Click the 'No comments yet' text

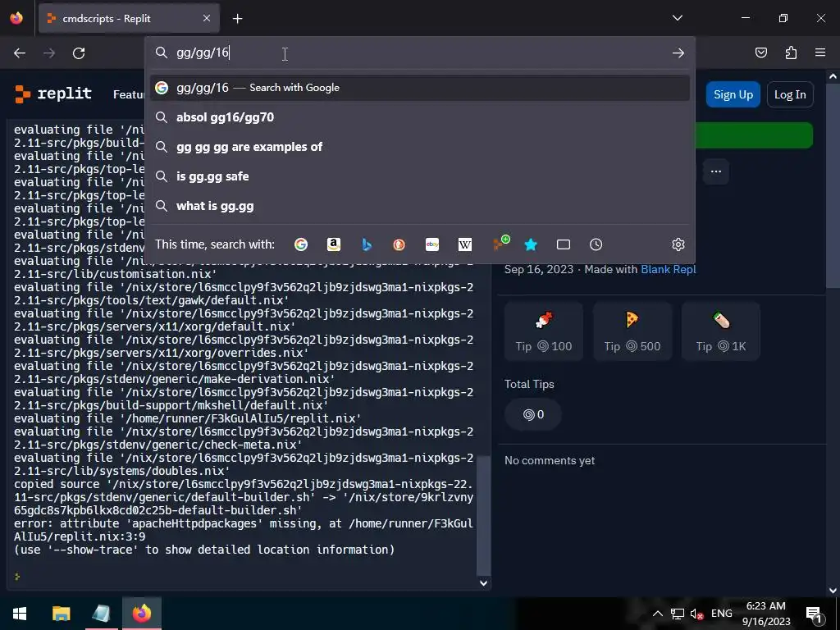(x=550, y=460)
